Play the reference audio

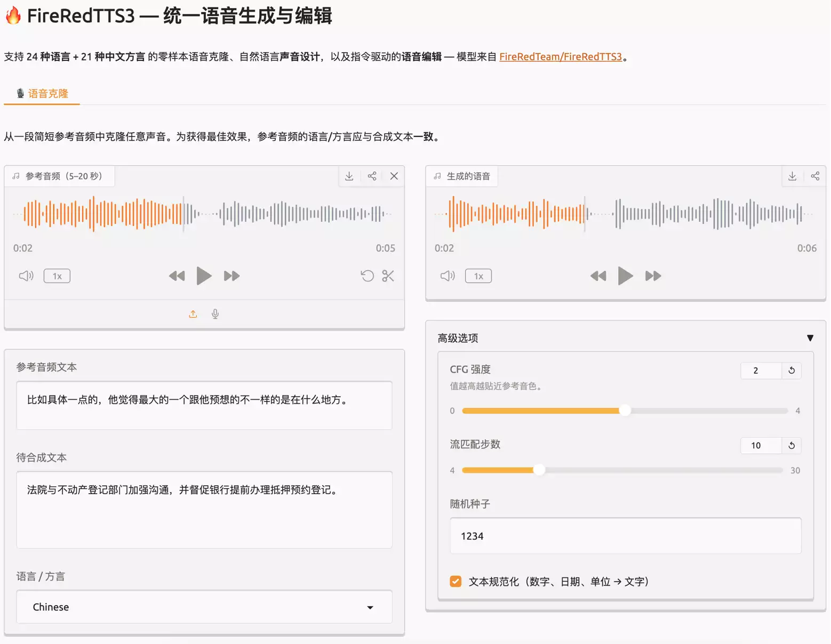[204, 276]
